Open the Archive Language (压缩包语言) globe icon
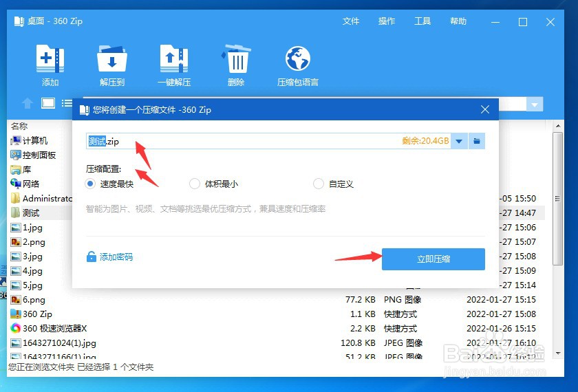This screenshot has width=578, height=392. (x=298, y=58)
